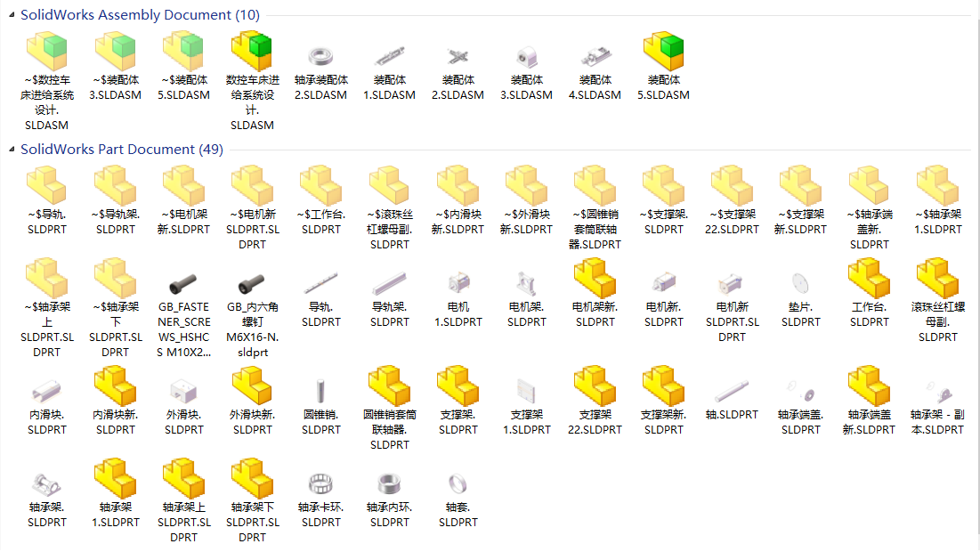Screen dimensions: 980x552
Task: Select the 支撑架22.SLDPRT part icon
Action: tap(595, 386)
